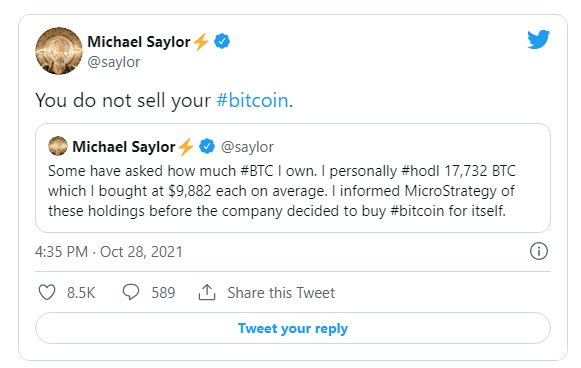Open Michael Saylor's large profile picture
581x368 pixels.
coord(59,51)
